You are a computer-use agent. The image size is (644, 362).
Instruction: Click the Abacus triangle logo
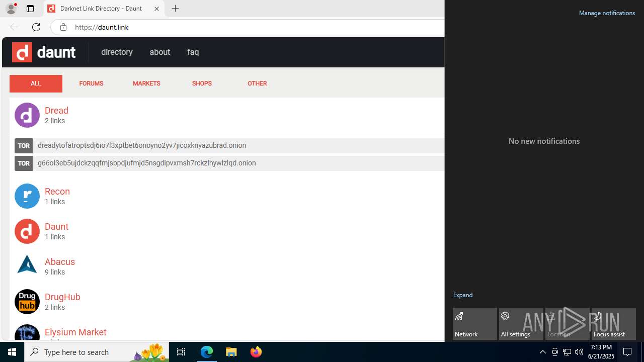(x=27, y=264)
